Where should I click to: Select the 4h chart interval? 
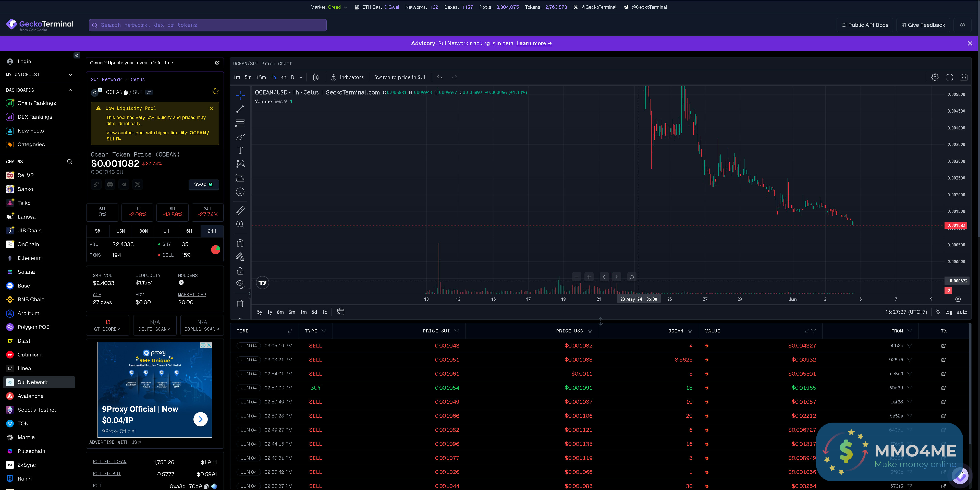pyautogui.click(x=284, y=77)
